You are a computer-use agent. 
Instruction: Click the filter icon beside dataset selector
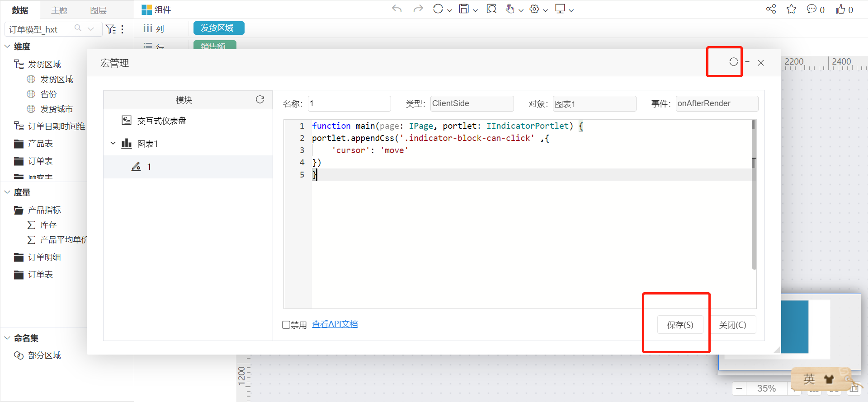(111, 29)
